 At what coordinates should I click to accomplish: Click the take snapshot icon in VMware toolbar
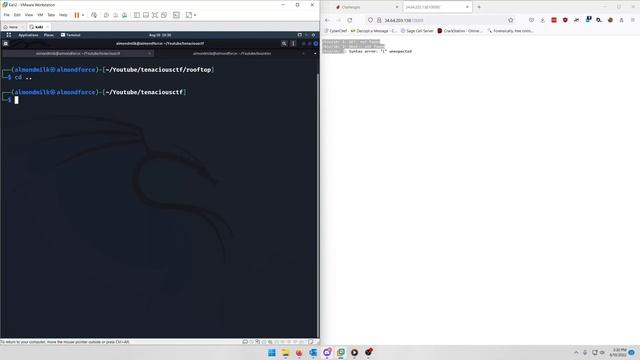tap(106, 15)
